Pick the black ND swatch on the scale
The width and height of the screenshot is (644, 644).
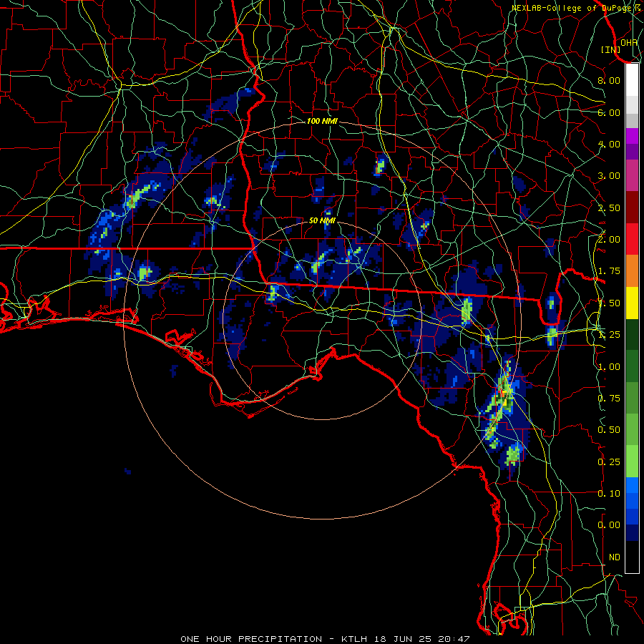632,557
